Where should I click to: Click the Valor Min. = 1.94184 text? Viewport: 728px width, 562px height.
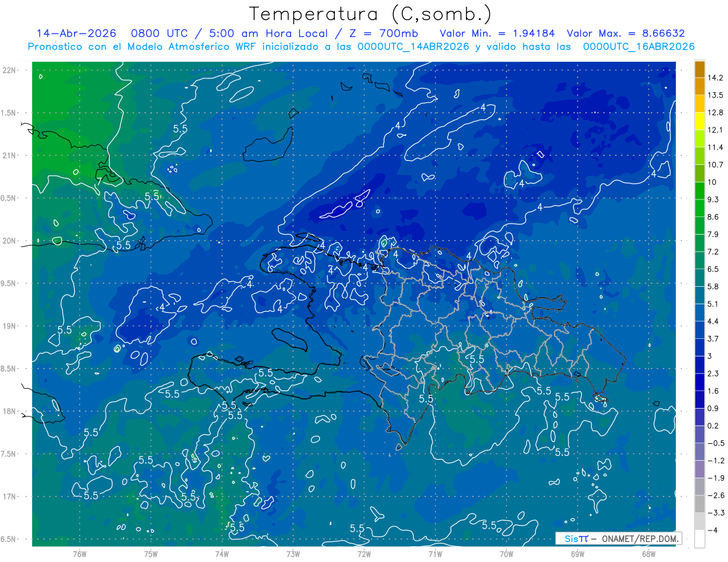(x=499, y=33)
